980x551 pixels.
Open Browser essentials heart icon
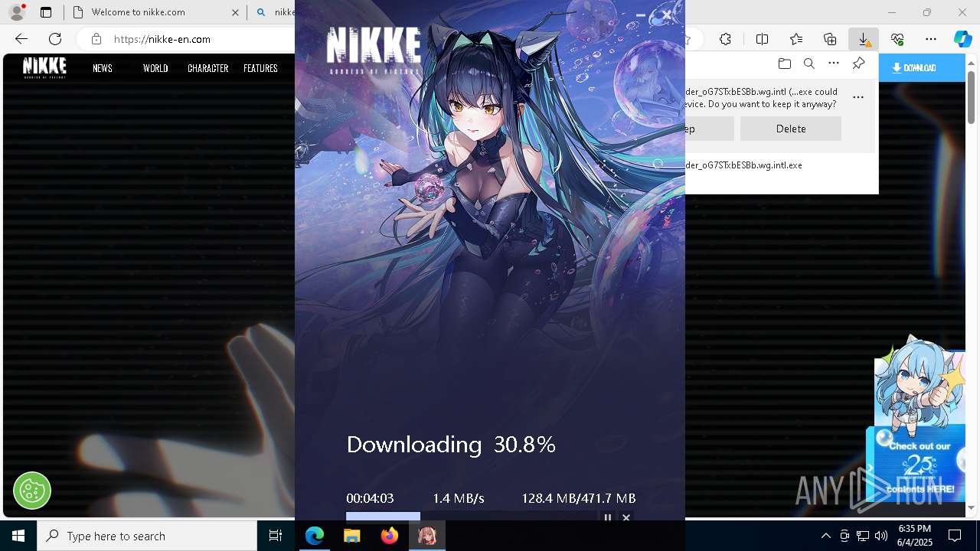pos(897,39)
